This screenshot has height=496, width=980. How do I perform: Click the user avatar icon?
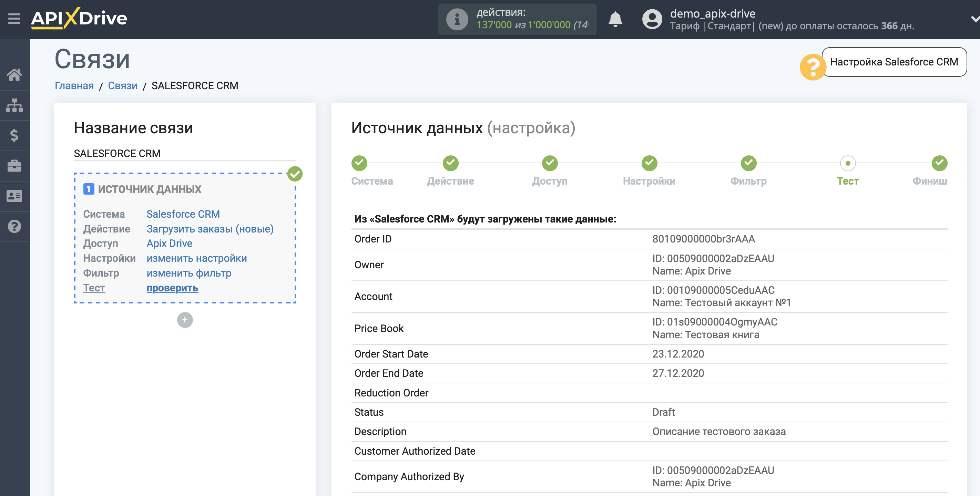pyautogui.click(x=652, y=19)
